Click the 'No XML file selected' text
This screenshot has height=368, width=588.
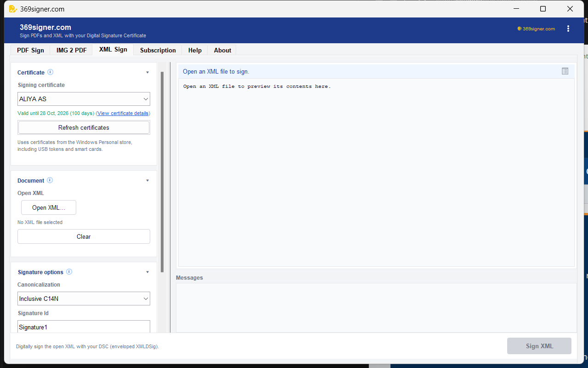[40, 222]
